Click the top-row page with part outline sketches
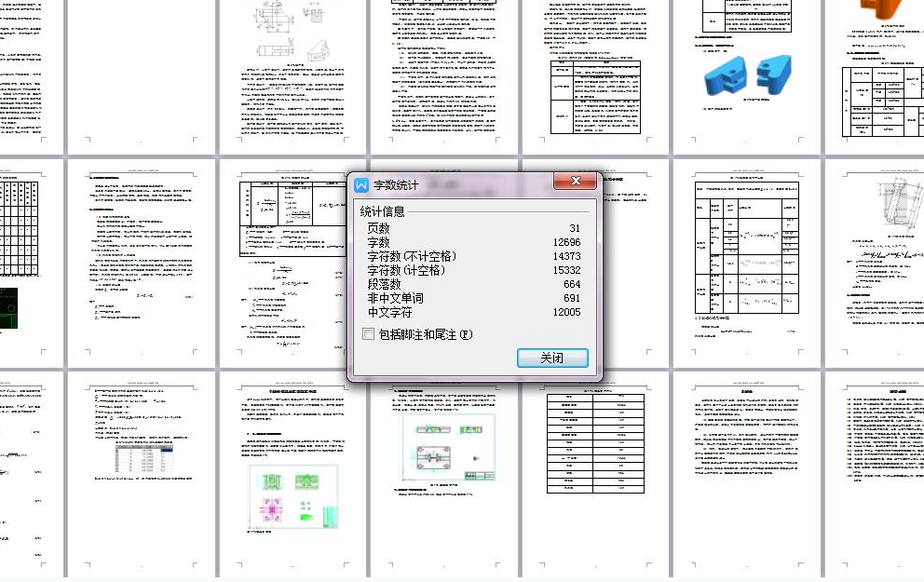This screenshot has height=582, width=924. [x=292, y=76]
